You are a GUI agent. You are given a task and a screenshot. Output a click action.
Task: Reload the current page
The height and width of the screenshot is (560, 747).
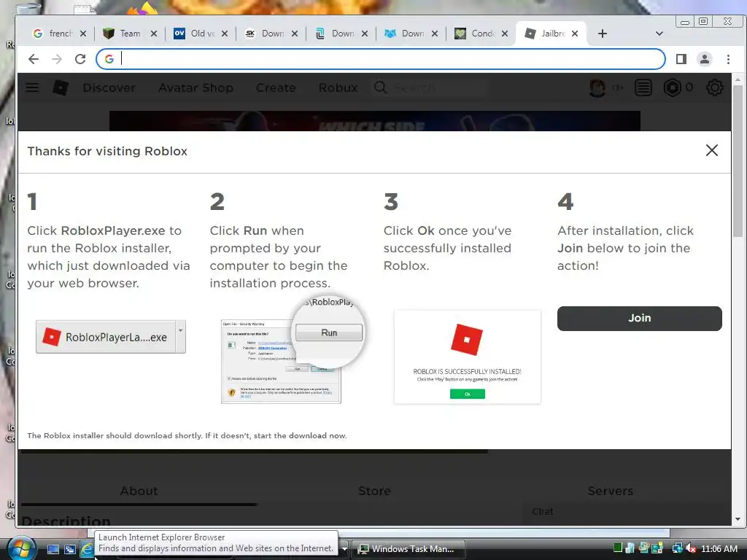(80, 59)
